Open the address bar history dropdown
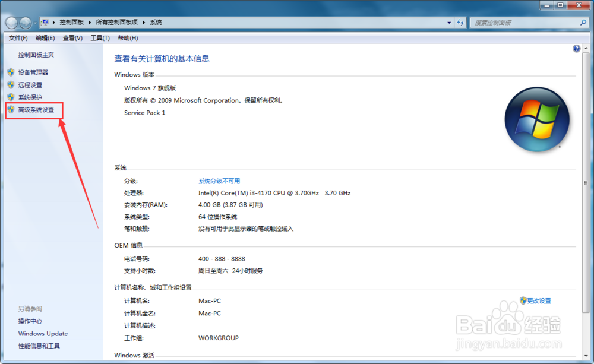Viewport: 594px width, 364px height. tap(450, 22)
